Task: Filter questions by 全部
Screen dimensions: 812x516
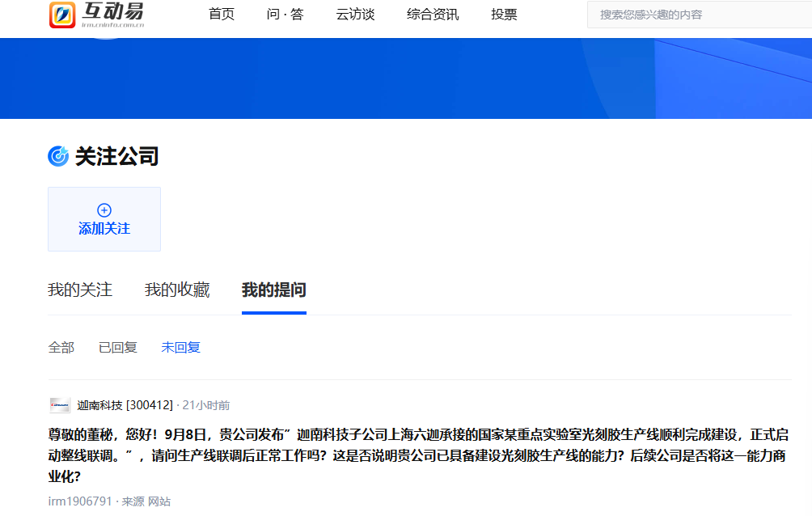Action: (x=61, y=347)
